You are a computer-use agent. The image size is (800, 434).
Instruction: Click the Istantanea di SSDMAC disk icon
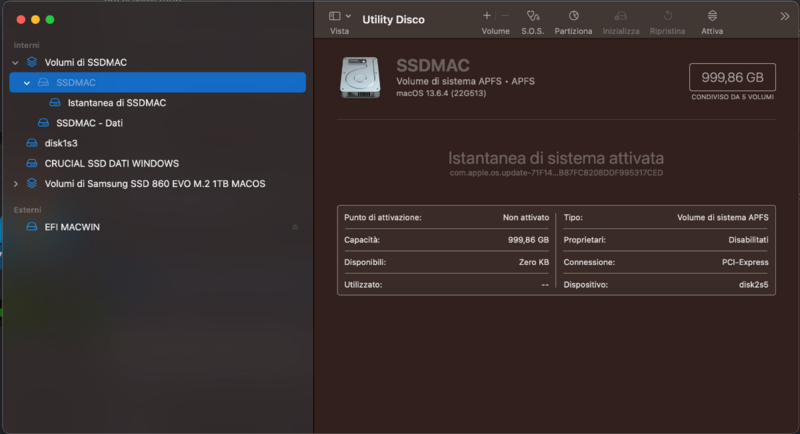tap(55, 103)
